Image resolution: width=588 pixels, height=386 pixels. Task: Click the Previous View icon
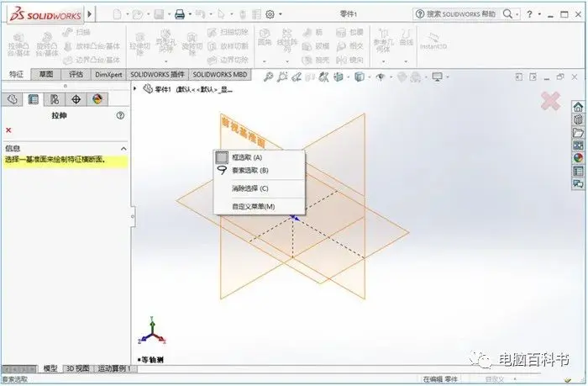[297, 77]
